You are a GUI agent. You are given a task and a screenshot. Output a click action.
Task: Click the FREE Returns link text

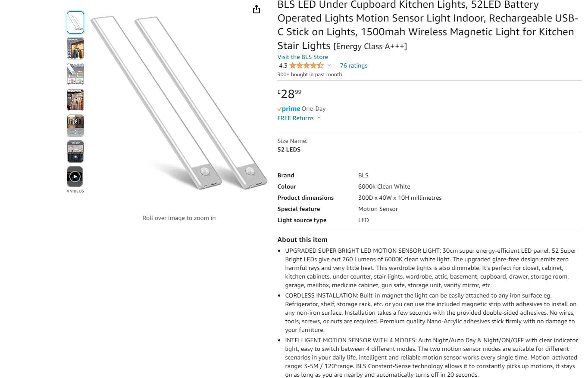tap(295, 118)
